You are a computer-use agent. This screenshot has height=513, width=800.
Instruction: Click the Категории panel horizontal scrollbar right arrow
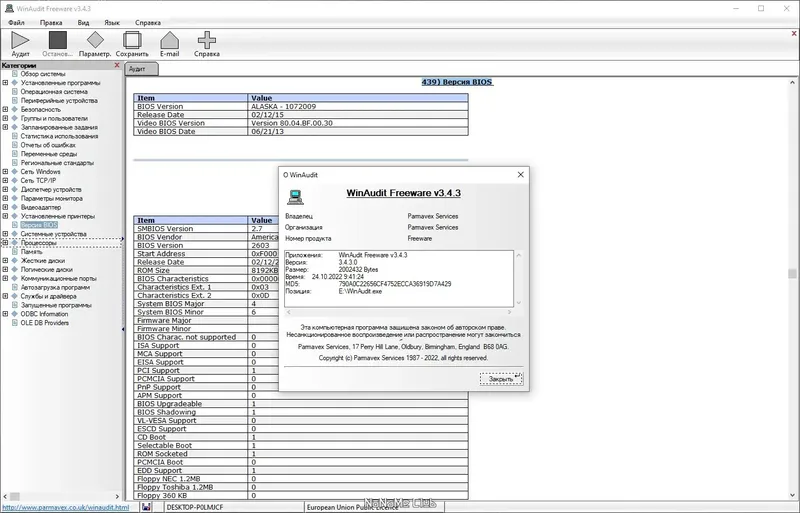point(117,496)
